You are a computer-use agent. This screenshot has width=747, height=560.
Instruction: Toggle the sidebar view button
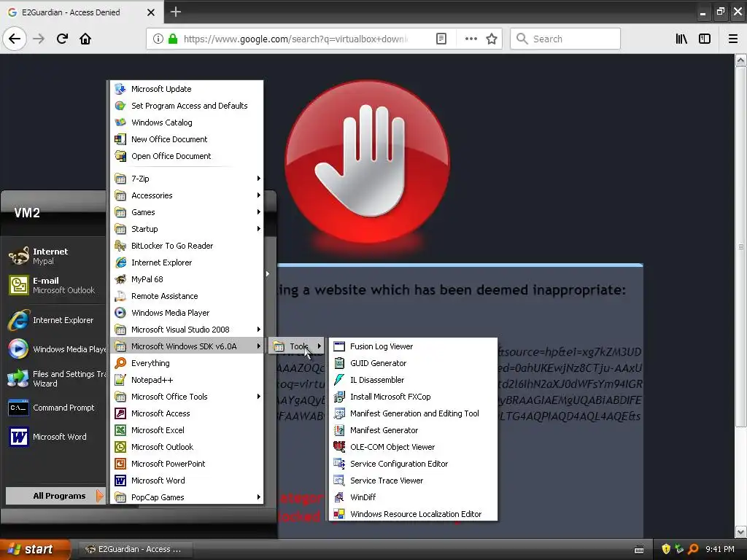[x=705, y=39]
